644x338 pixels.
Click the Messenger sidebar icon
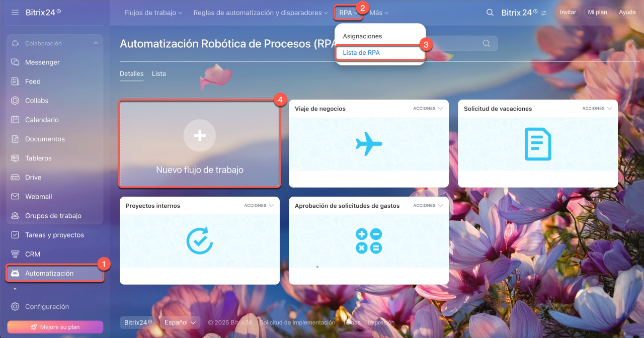click(x=15, y=62)
